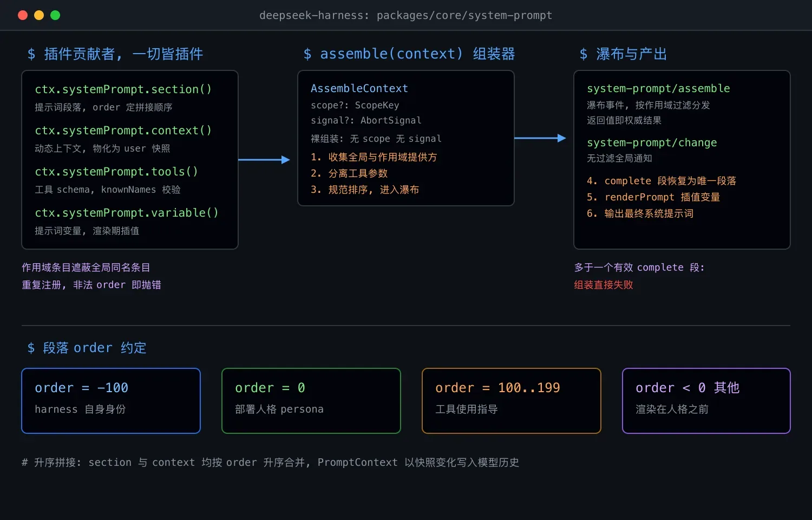The width and height of the screenshot is (812, 520).
Task: Select text 无过滤全局通知
Action: (x=619, y=158)
